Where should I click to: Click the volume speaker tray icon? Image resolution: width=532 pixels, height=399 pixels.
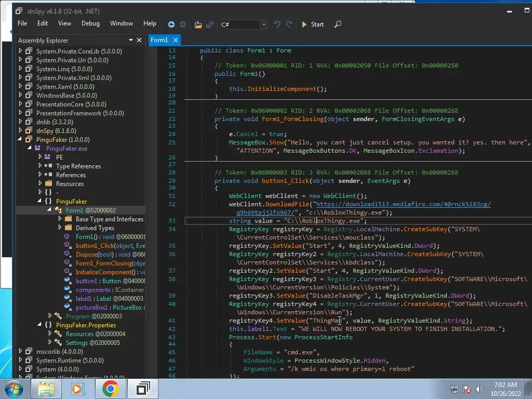click(479, 389)
